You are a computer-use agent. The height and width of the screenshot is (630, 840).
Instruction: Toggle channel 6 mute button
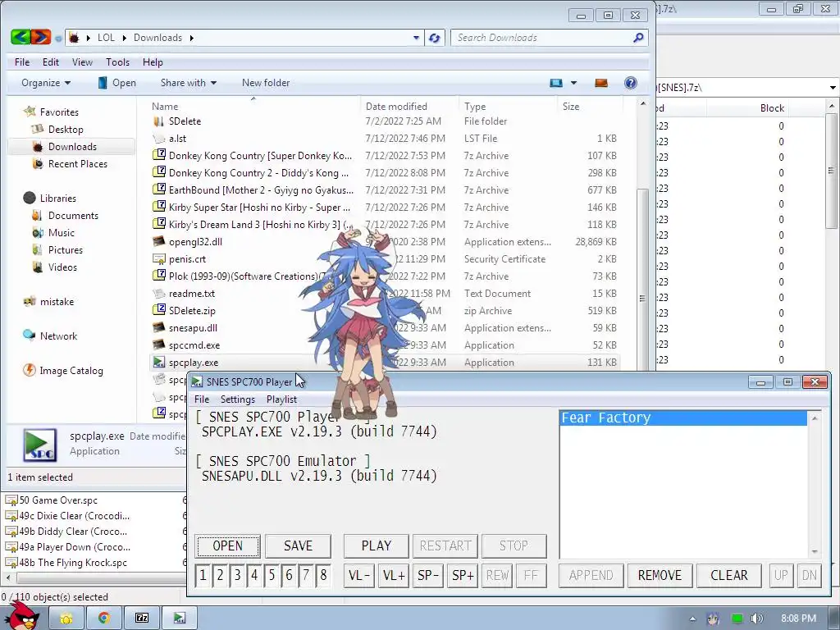click(x=289, y=575)
